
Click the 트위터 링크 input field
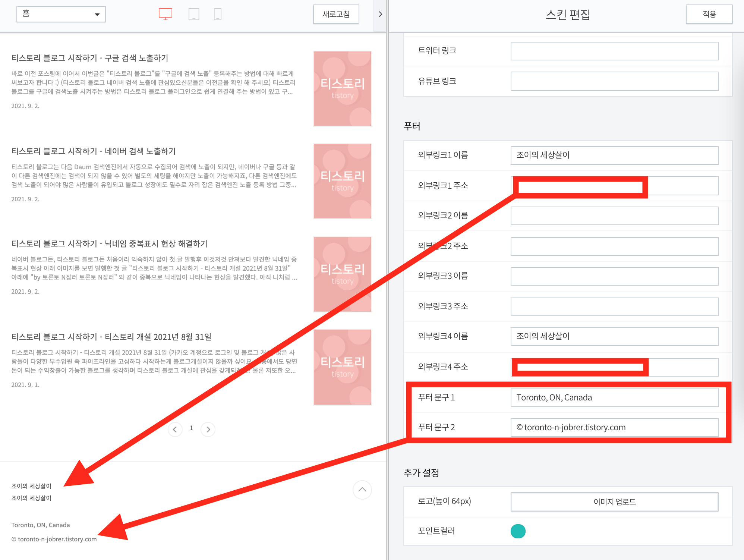[614, 51]
